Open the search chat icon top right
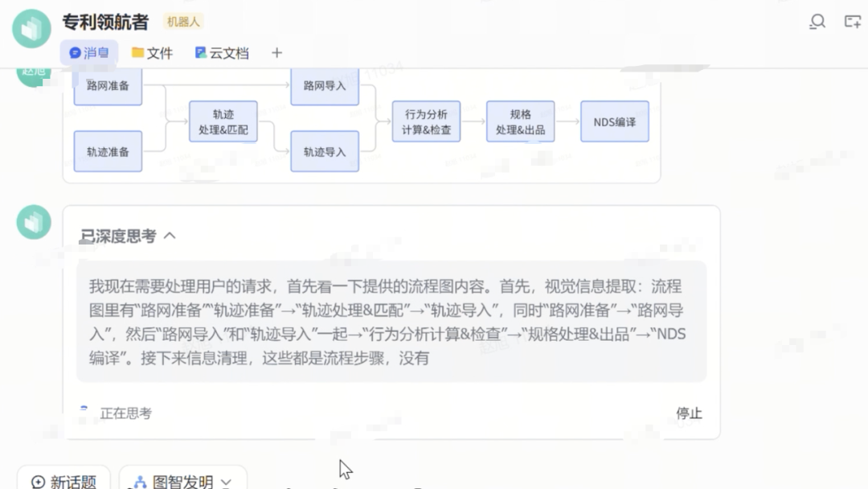The height and width of the screenshot is (489, 868). click(x=817, y=22)
